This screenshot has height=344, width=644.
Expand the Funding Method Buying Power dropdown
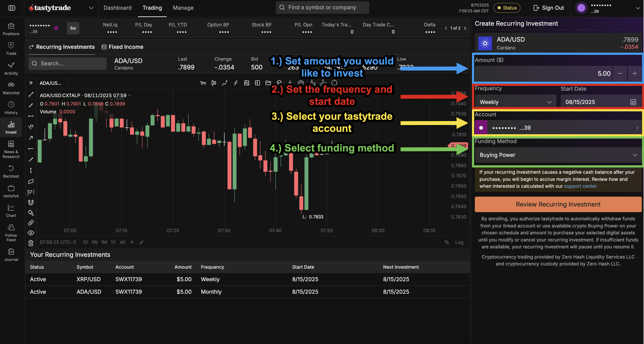[x=558, y=155]
